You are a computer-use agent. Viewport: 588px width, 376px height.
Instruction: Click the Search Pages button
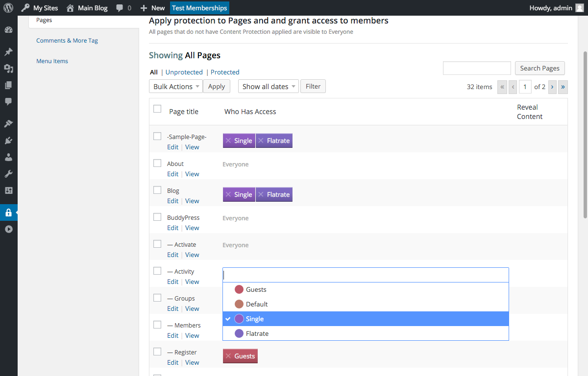click(540, 68)
